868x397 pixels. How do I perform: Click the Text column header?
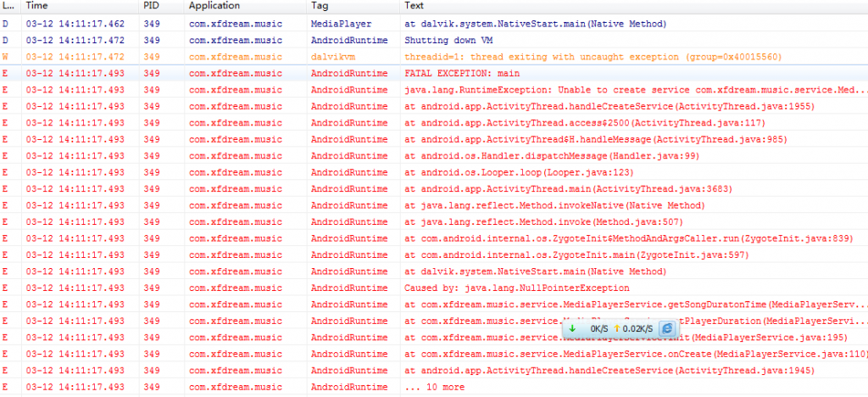click(x=415, y=6)
